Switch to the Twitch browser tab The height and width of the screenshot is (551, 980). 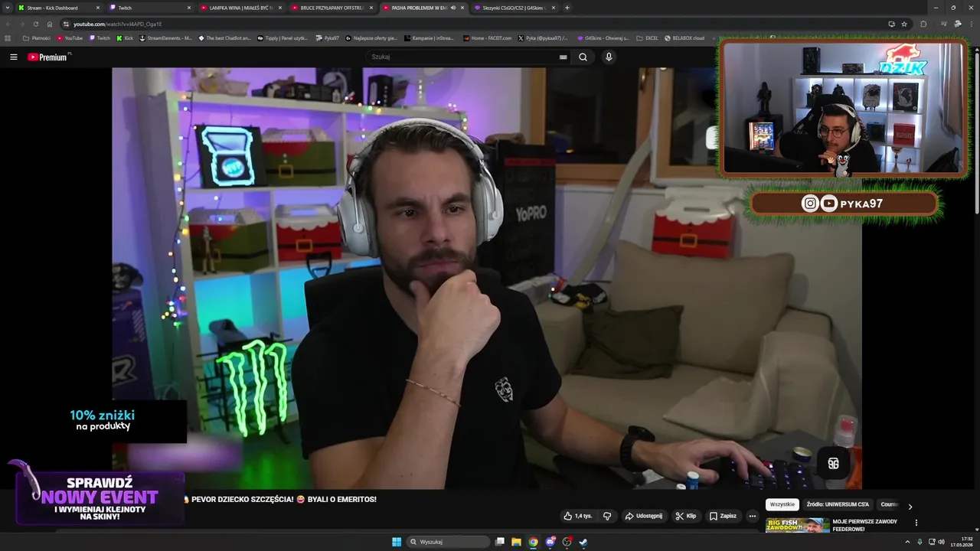pos(149,8)
